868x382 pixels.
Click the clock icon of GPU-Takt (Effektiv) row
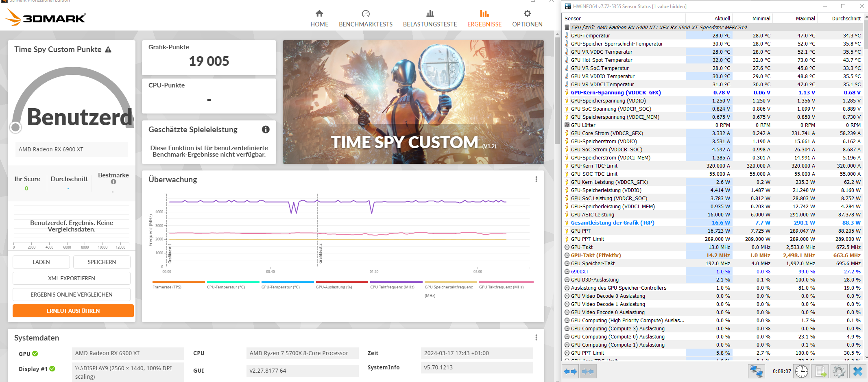(x=567, y=255)
